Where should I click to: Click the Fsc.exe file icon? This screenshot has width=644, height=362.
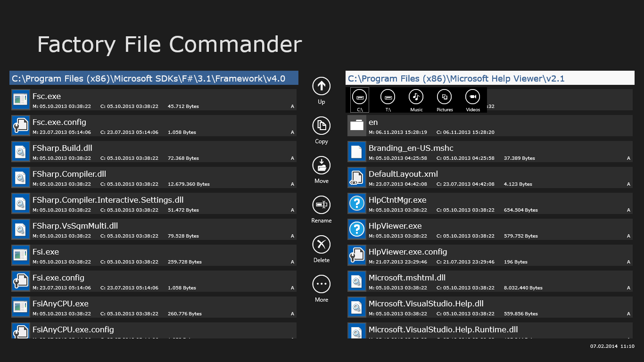[20, 99]
